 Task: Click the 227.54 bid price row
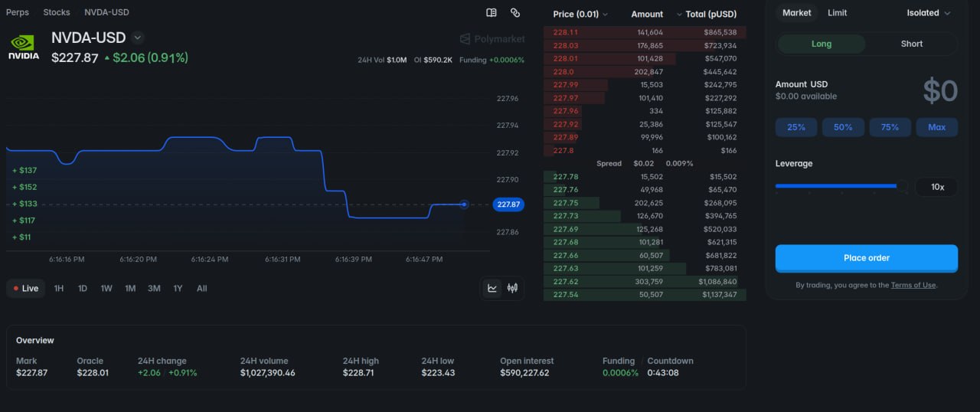point(645,295)
